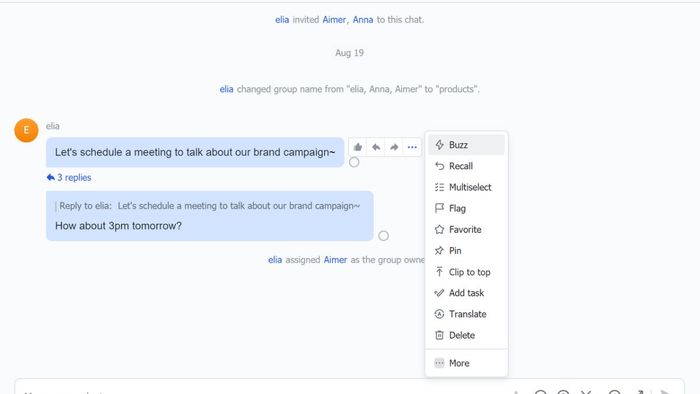Click the forward arrow icon on message

point(394,147)
